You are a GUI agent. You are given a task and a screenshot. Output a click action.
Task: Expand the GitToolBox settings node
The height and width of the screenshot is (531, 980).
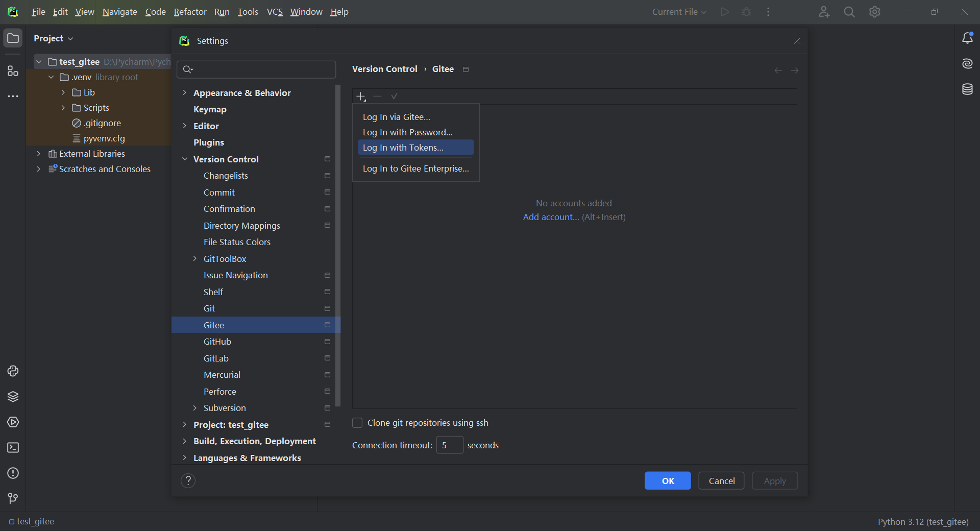tap(194, 259)
